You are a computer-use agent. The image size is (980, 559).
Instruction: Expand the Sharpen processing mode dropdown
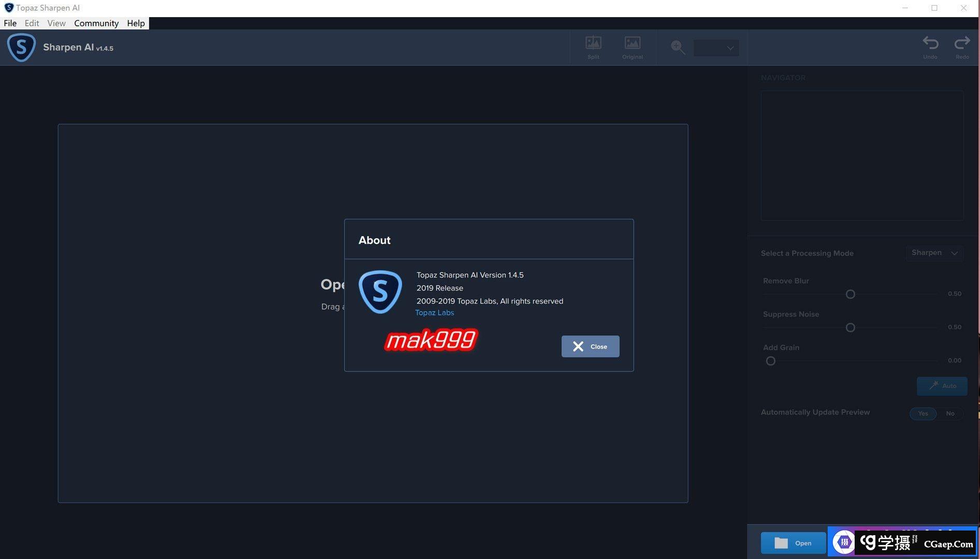tap(934, 253)
